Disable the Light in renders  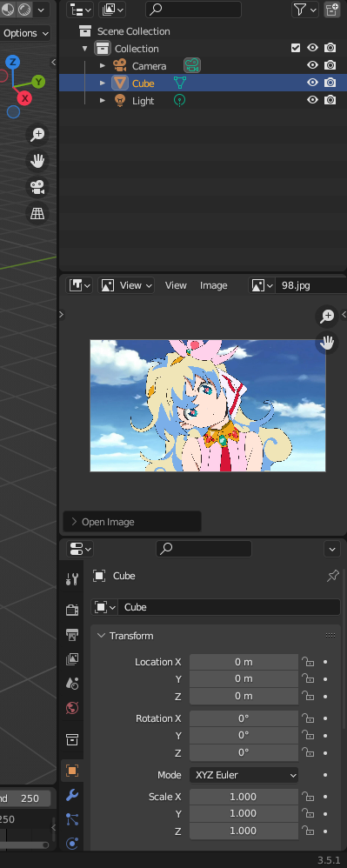(x=330, y=100)
